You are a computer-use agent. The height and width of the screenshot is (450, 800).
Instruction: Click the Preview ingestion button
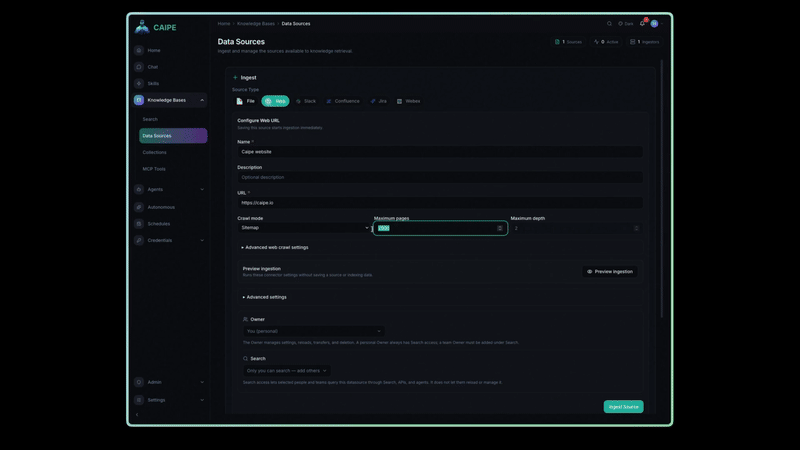point(610,271)
